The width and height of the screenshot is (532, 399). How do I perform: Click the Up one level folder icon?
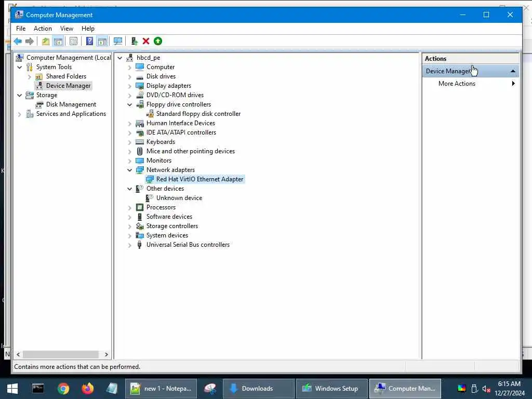point(46,42)
